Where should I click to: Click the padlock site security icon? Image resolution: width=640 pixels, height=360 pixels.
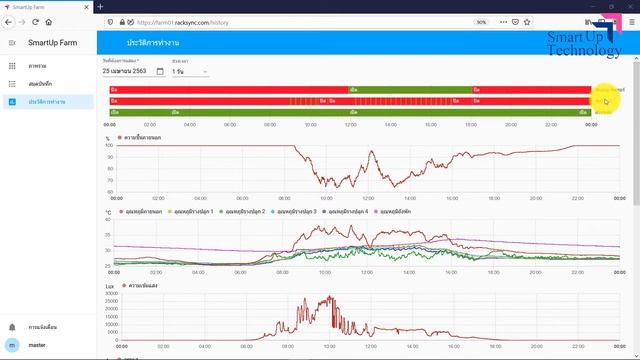click(122, 22)
